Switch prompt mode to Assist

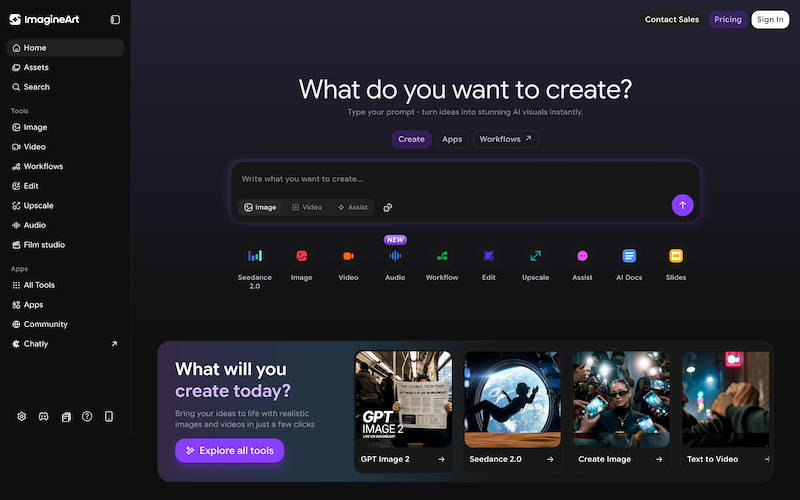(353, 207)
